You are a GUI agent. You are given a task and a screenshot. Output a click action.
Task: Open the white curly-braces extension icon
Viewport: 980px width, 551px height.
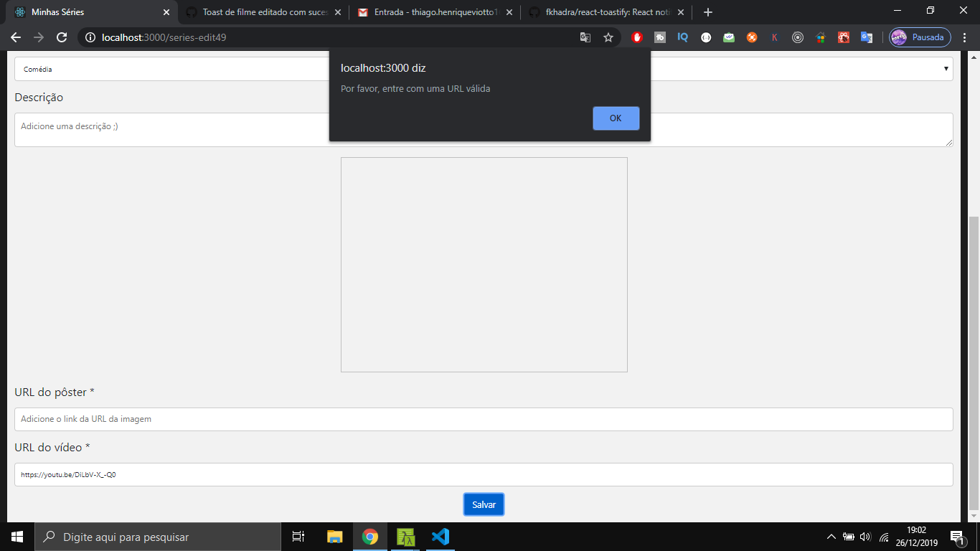tap(706, 37)
